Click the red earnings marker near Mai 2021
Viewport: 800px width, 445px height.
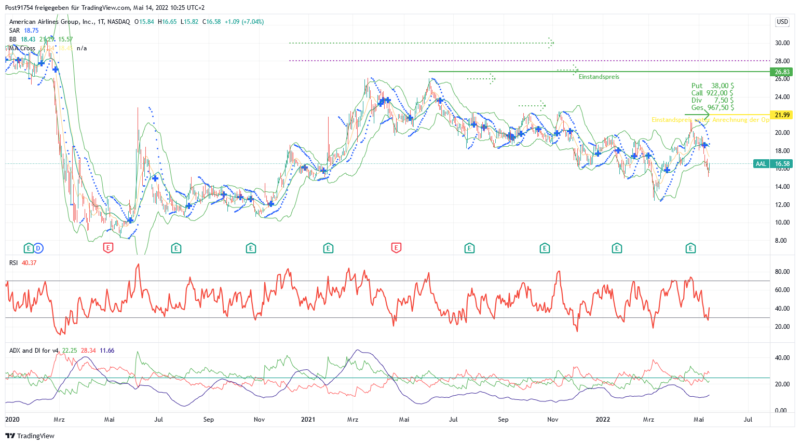(x=397, y=246)
